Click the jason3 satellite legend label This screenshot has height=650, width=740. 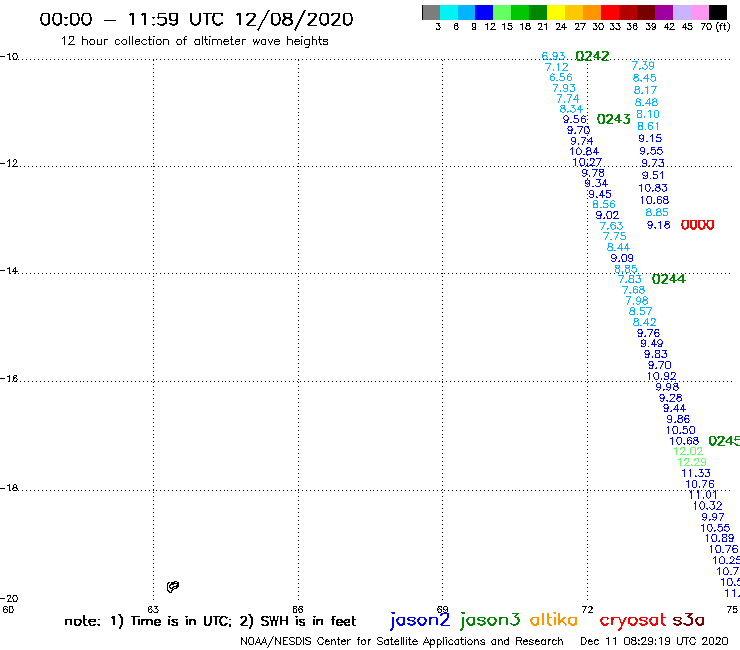pyautogui.click(x=490, y=621)
